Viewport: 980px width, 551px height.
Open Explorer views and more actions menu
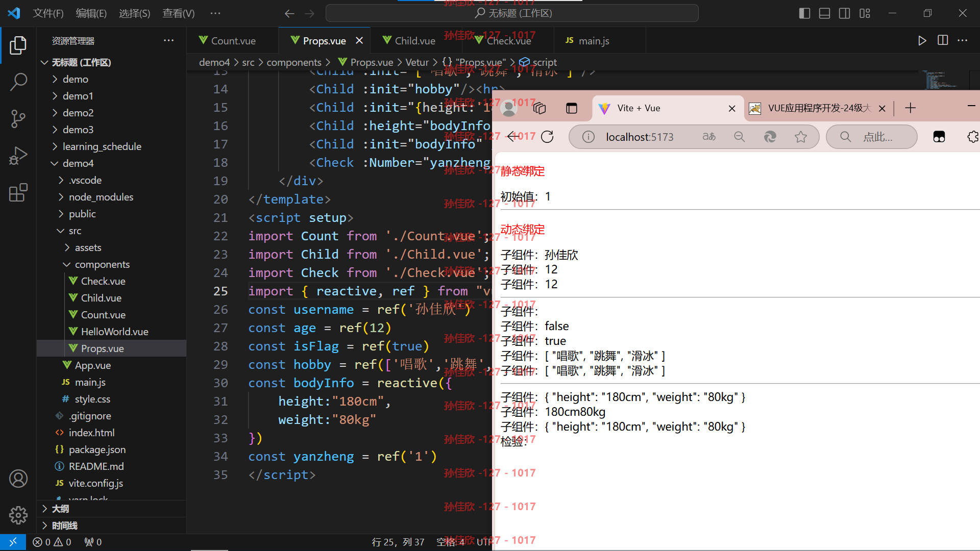pyautogui.click(x=168, y=40)
